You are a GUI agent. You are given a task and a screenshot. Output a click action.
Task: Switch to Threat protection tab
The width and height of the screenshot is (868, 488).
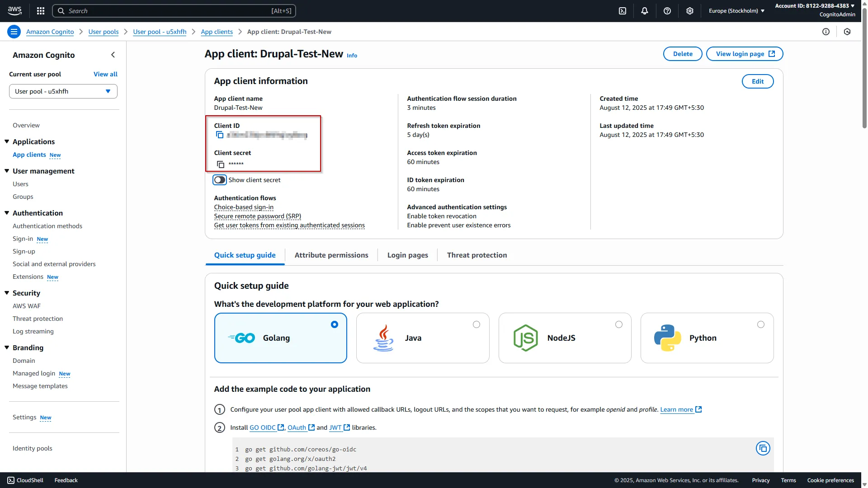pos(477,255)
